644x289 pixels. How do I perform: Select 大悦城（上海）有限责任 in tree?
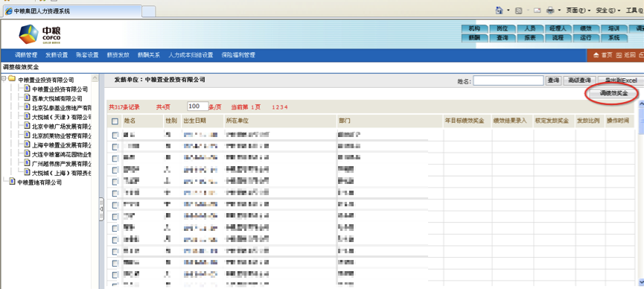(x=62, y=172)
